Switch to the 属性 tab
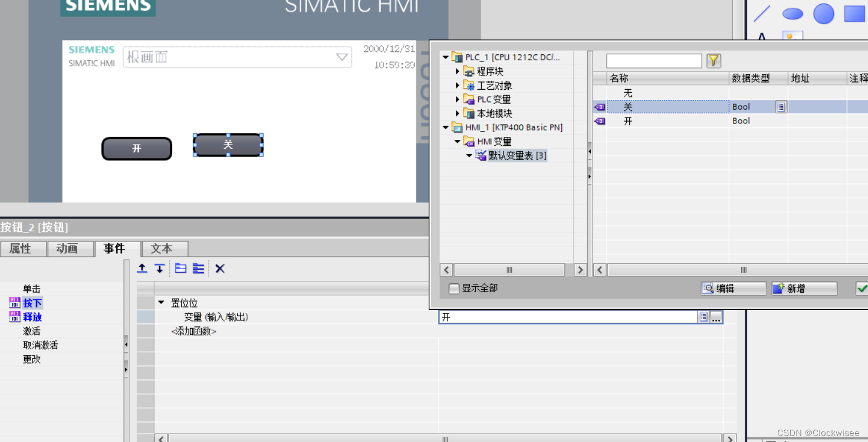Image resolution: width=868 pixels, height=442 pixels. tap(24, 248)
